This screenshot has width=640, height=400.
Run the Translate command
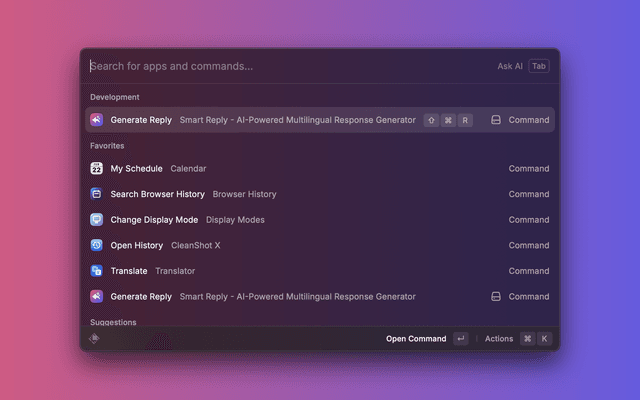click(x=129, y=271)
